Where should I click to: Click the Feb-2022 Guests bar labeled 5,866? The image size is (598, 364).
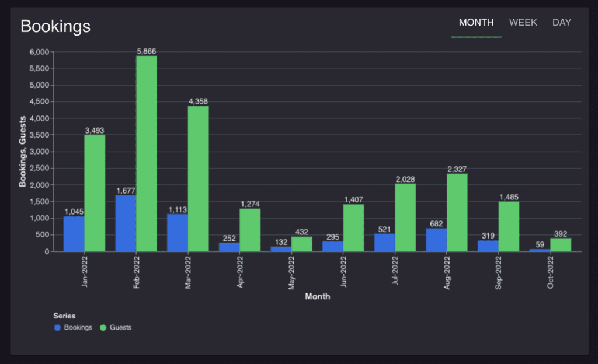[x=147, y=153]
